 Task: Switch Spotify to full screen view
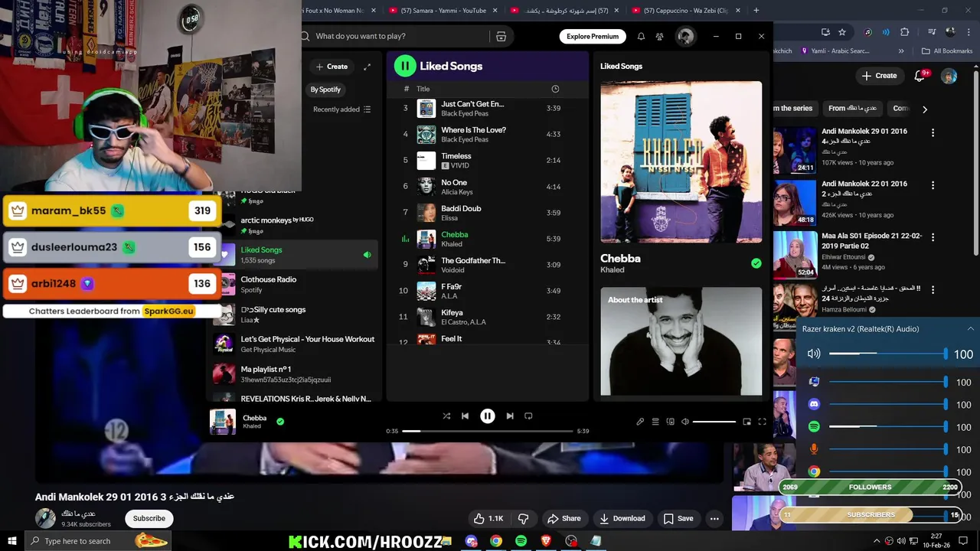762,422
